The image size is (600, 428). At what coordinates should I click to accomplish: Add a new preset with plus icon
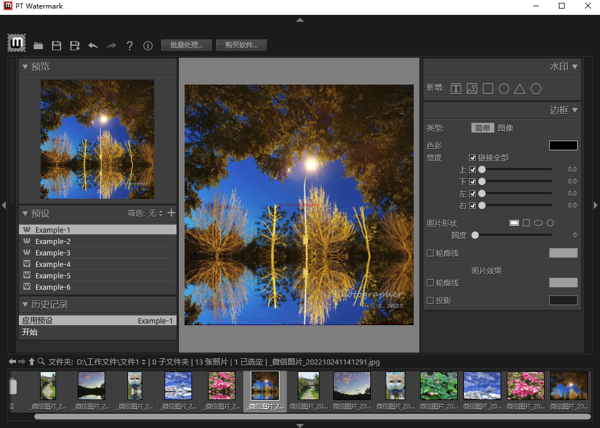(x=171, y=213)
